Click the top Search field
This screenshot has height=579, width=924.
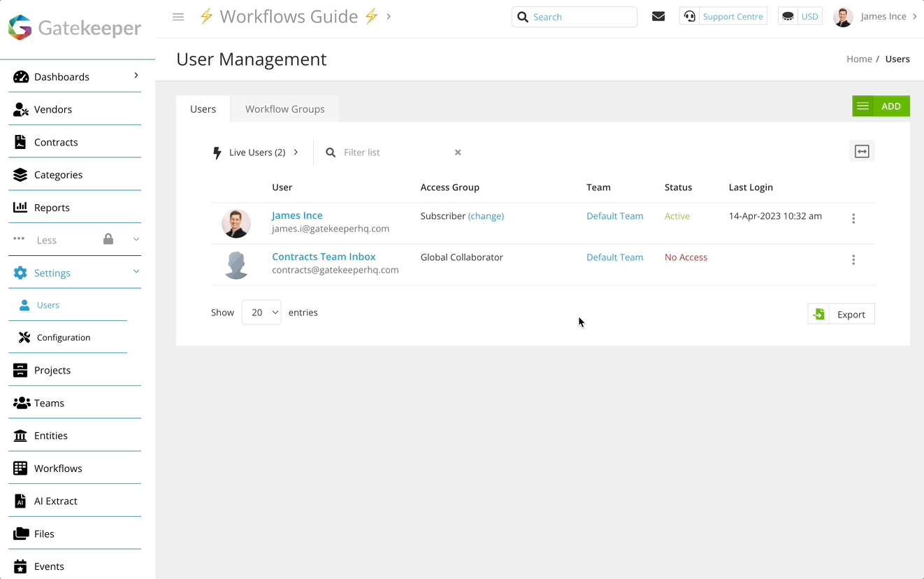point(575,17)
